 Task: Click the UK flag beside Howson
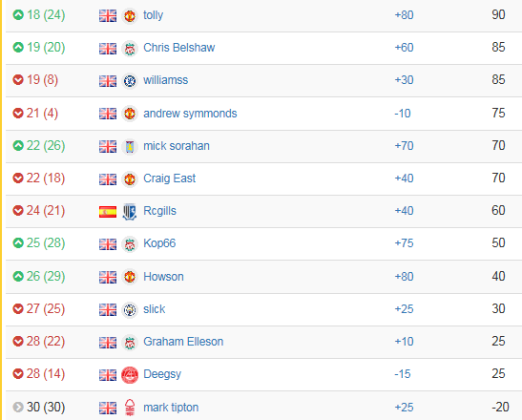coord(108,277)
